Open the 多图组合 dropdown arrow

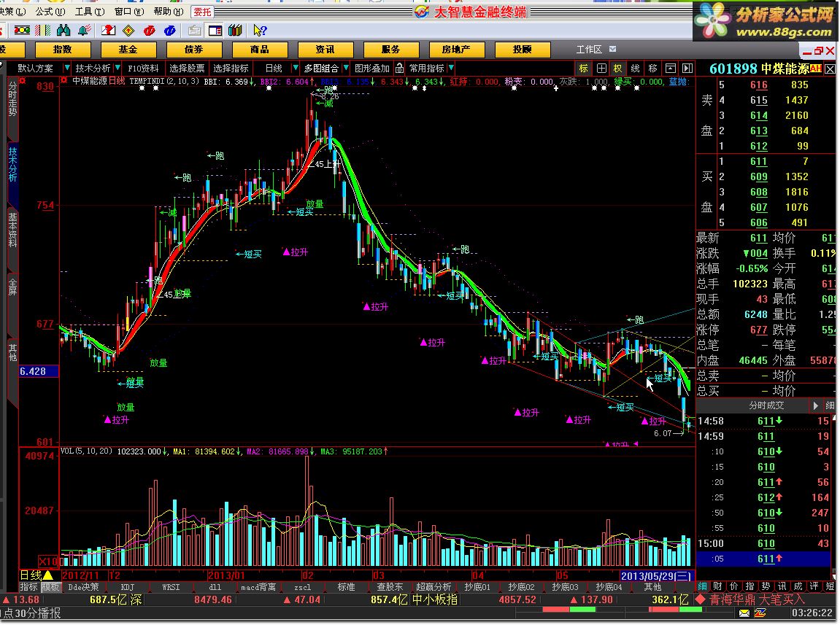pos(345,68)
